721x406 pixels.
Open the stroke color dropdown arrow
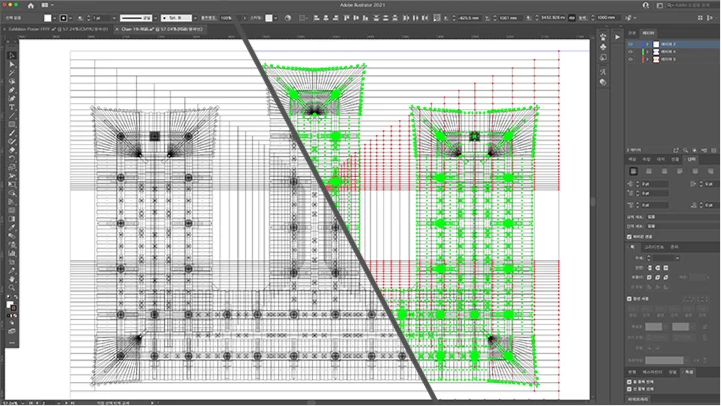[70, 18]
